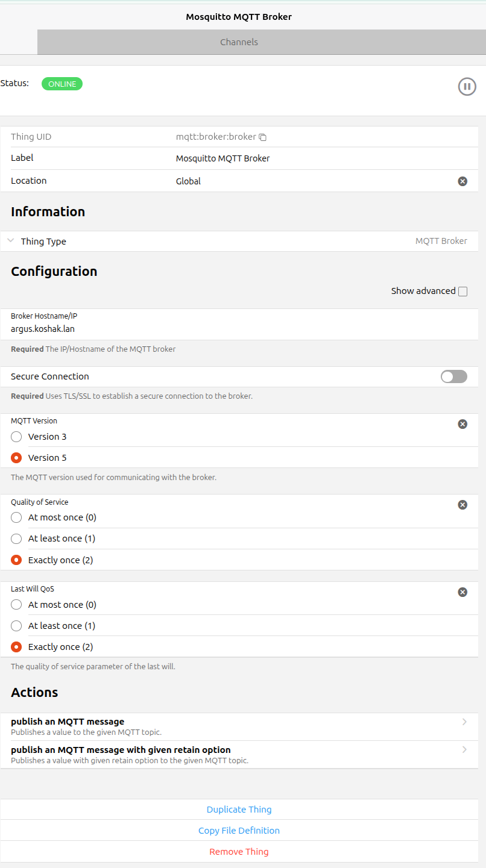Pause the thing with the pause icon
This screenshot has height=868, width=486.
[x=467, y=87]
